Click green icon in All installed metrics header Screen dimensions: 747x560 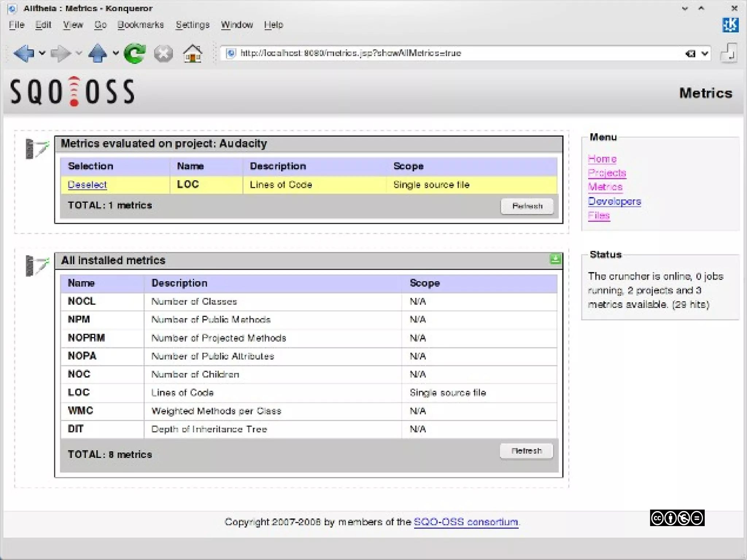(x=555, y=259)
